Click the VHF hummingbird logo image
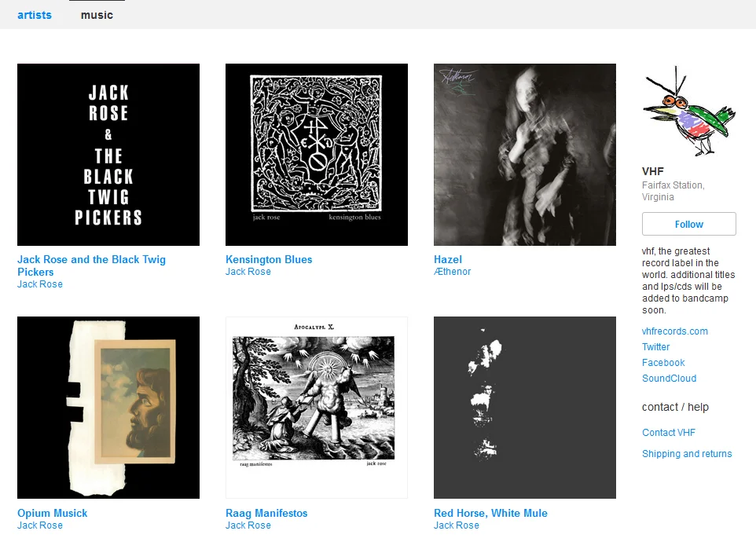This screenshot has width=756, height=538. [689, 112]
